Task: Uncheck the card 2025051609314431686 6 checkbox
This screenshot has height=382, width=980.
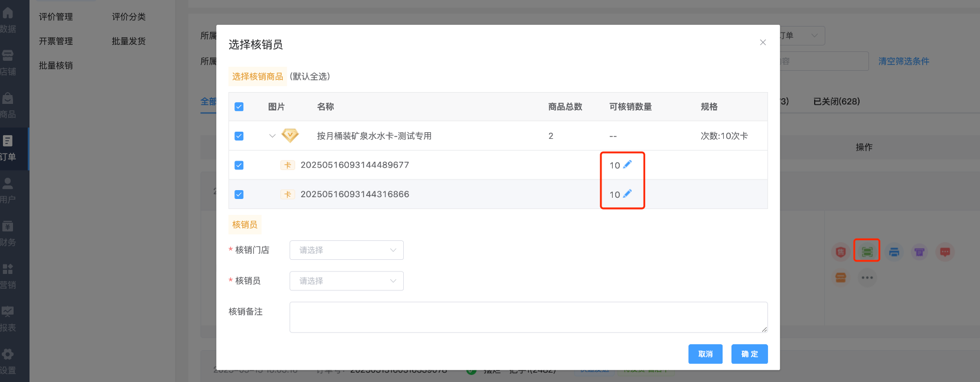Action: click(239, 194)
